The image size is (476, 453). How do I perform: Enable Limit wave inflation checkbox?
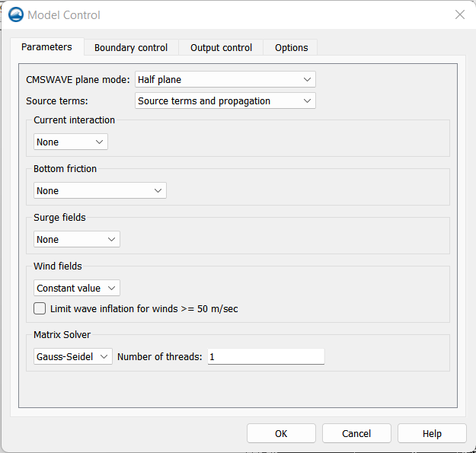click(x=40, y=308)
